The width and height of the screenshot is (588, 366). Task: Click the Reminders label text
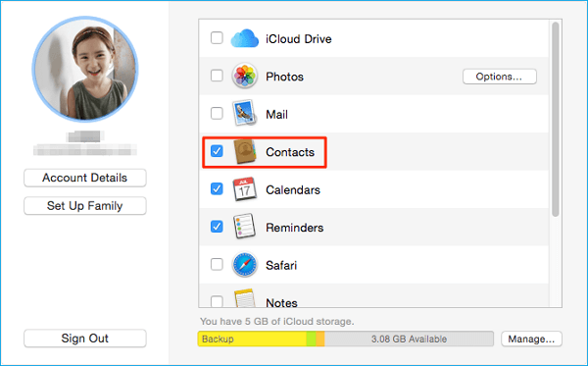[x=294, y=228]
